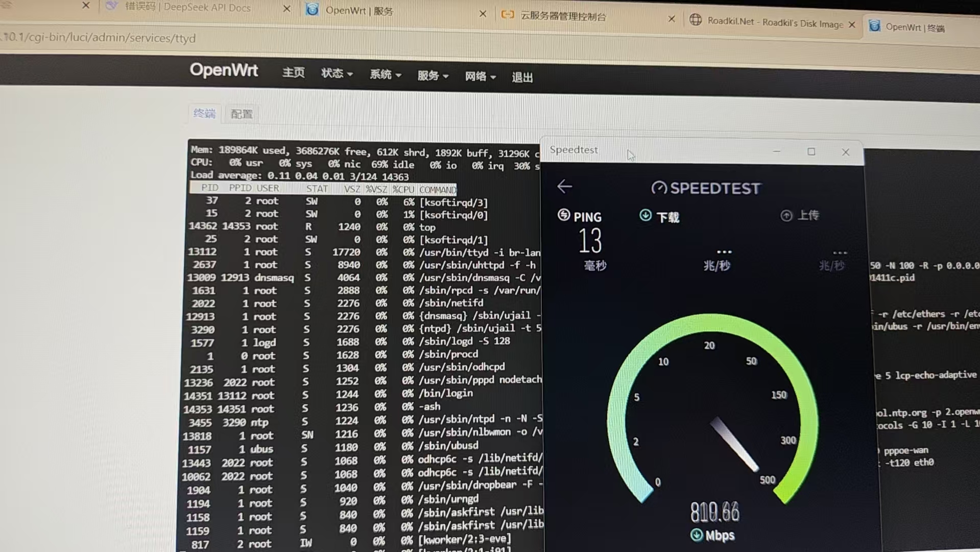Switch to DeepSeek API Docs browser tab
This screenshot has width=980, height=552.
pyautogui.click(x=188, y=7)
